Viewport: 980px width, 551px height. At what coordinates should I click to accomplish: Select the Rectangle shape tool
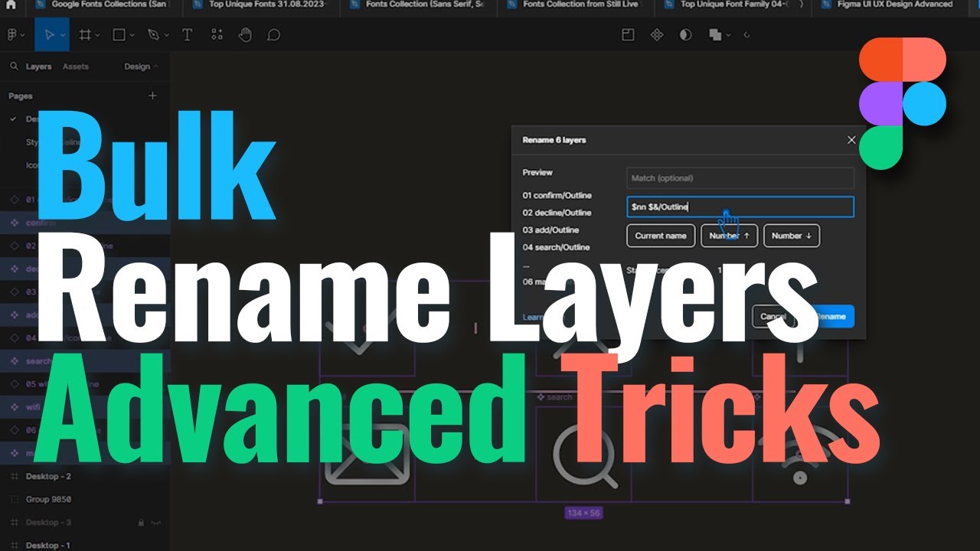point(119,35)
